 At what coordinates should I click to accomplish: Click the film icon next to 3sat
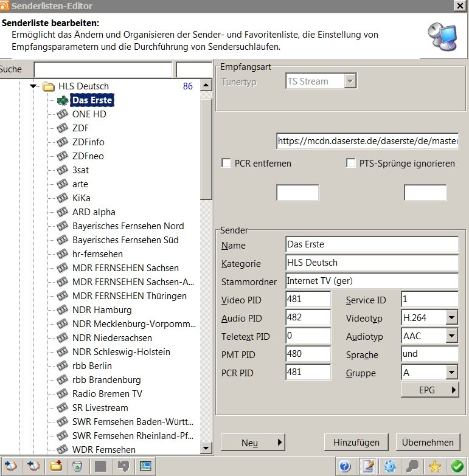(62, 170)
